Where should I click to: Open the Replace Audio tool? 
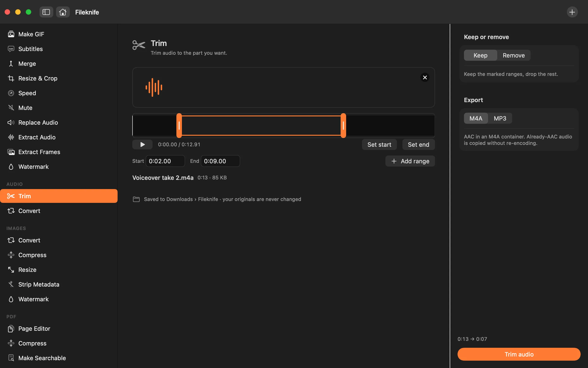59,122
